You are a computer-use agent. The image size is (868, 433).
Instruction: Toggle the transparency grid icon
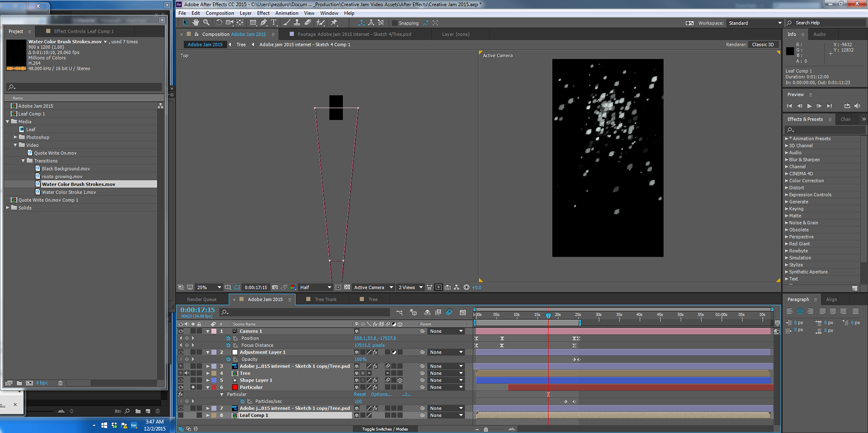(x=347, y=287)
